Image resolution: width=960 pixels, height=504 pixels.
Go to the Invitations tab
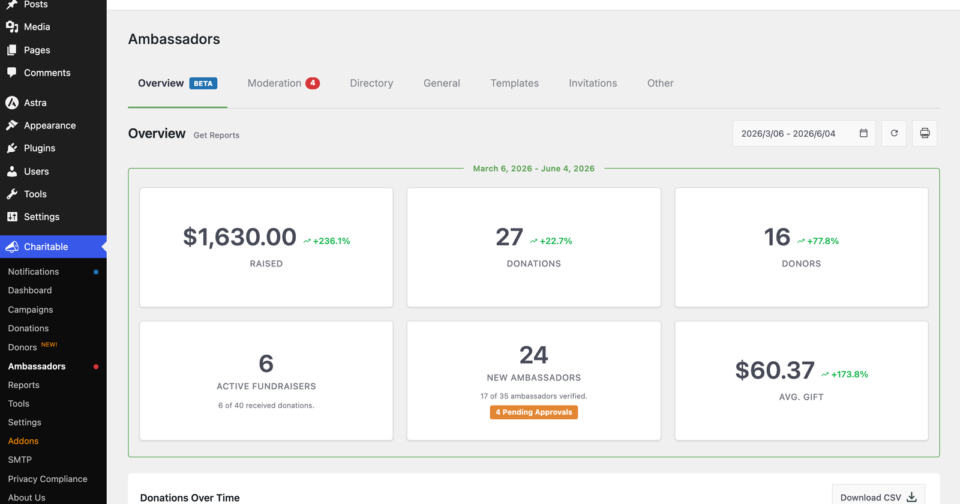tap(593, 83)
